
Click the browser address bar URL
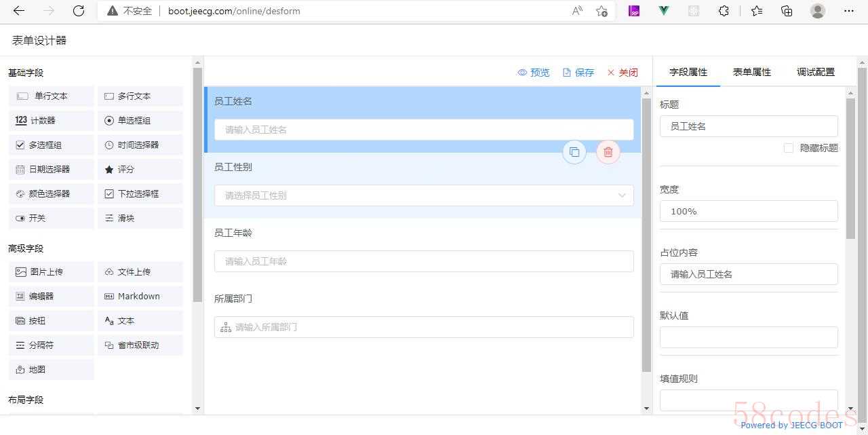[234, 11]
